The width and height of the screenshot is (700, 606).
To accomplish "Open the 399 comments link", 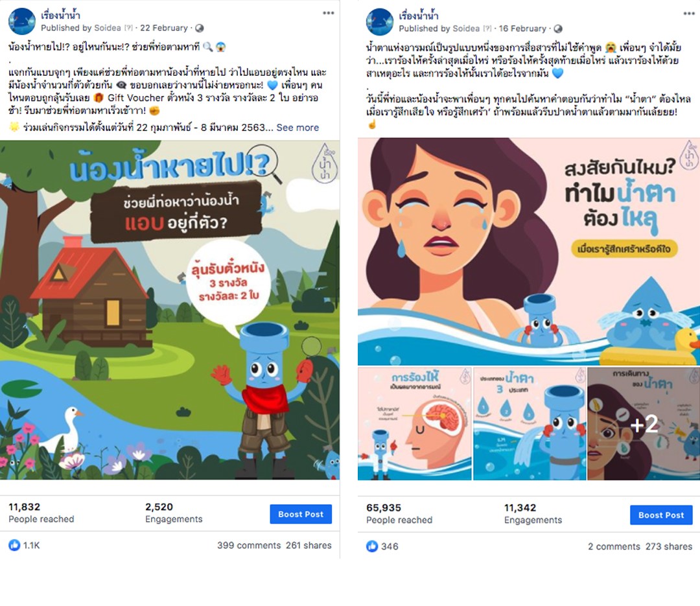I will coord(249,545).
